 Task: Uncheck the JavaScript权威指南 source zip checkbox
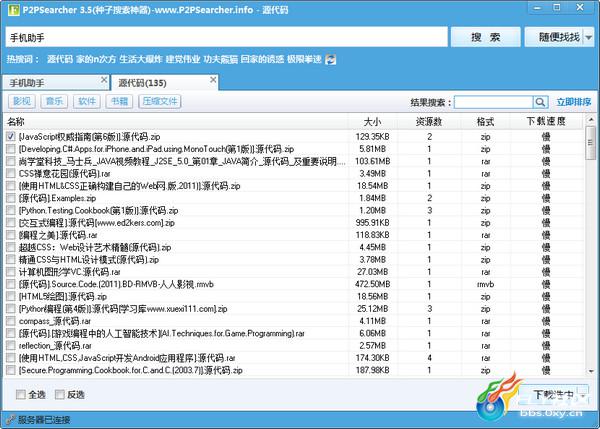click(11, 136)
